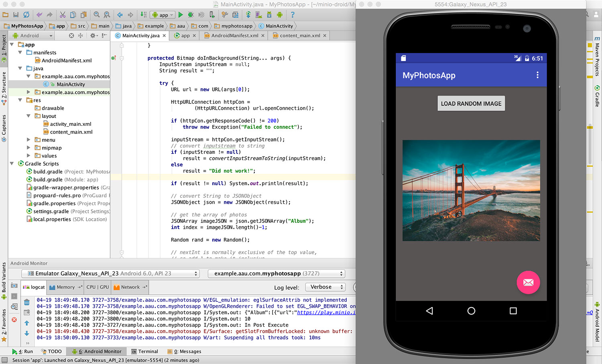Image resolution: width=602 pixels, height=364 pixels.
Task: Open the three-dot overflow menu in MyPhotosApp
Action: (x=537, y=75)
